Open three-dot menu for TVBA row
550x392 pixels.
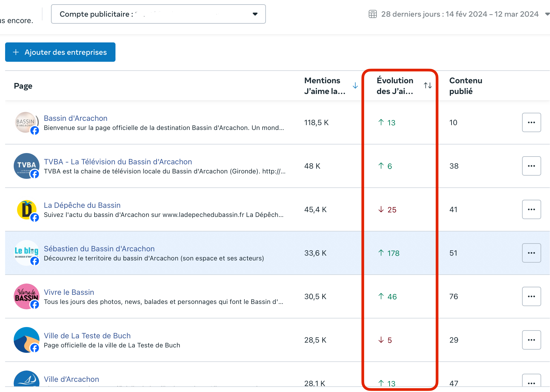531,166
